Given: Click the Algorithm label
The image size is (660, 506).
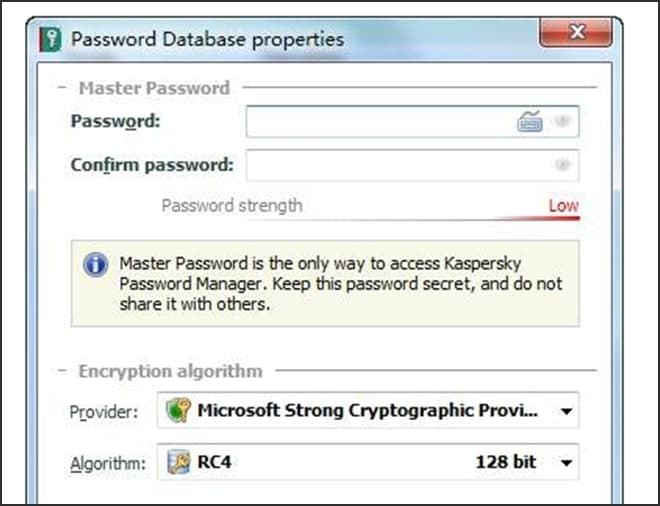Looking at the screenshot, I should pos(108,463).
